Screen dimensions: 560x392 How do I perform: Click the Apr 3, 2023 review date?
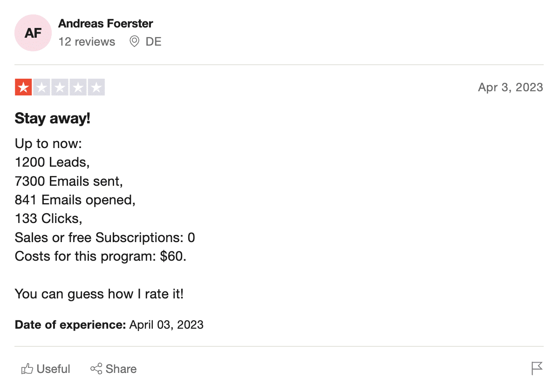(511, 88)
